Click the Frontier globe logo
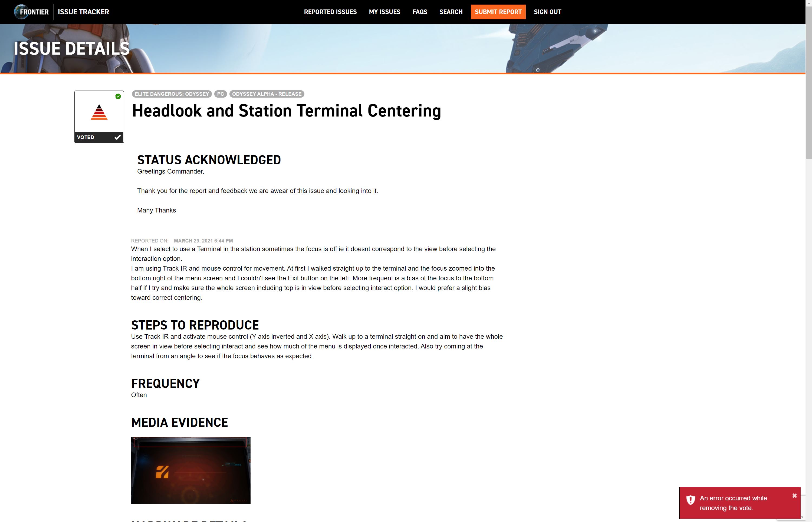Viewport: 812px width, 522px height. [31, 12]
